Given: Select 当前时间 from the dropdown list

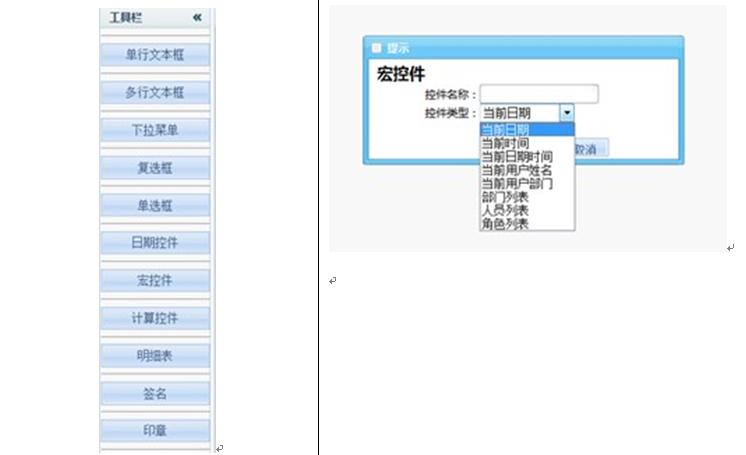Looking at the screenshot, I should point(505,143).
